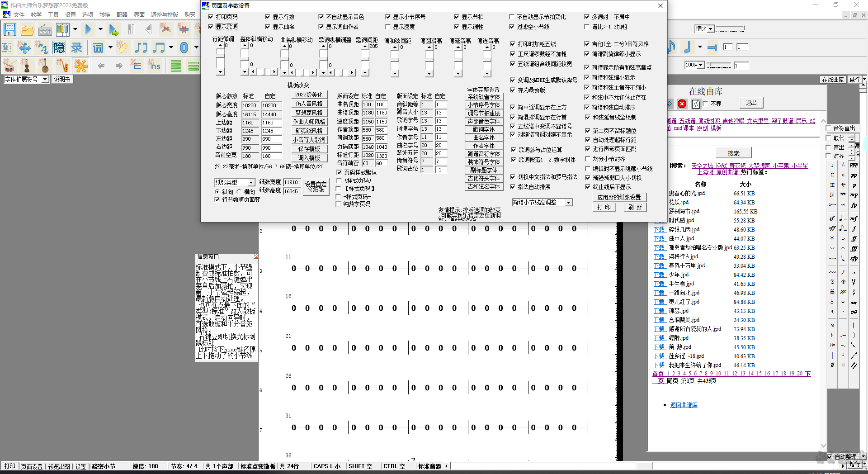
Task: Open the 转换 menu
Action: click(x=105, y=14)
